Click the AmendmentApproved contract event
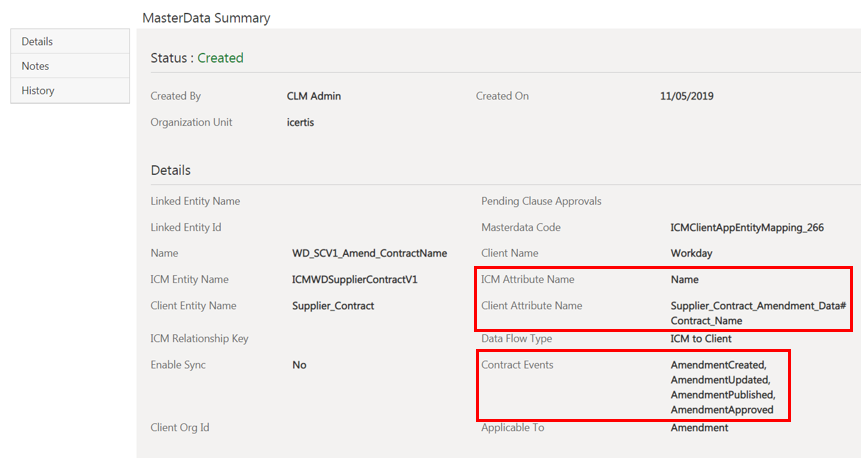864x464 pixels. click(722, 410)
